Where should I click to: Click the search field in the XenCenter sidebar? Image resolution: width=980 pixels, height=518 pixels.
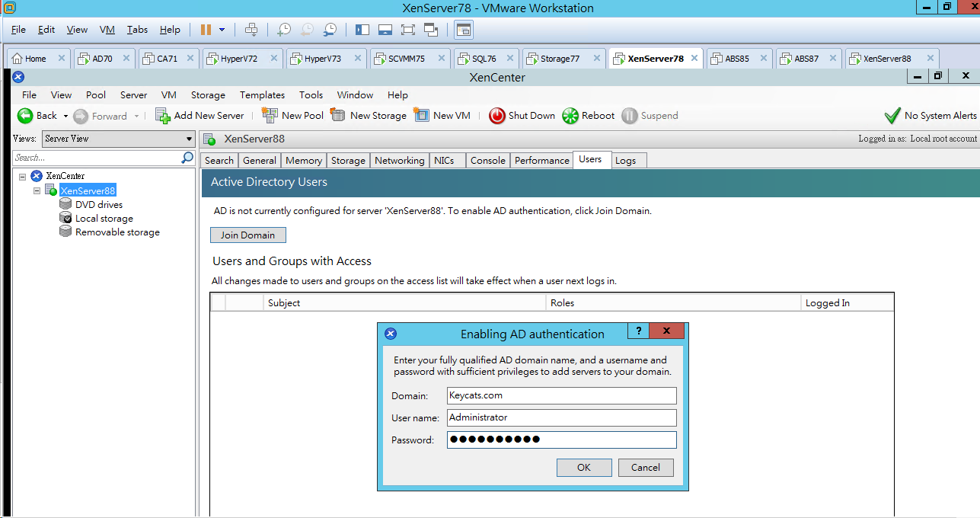97,158
